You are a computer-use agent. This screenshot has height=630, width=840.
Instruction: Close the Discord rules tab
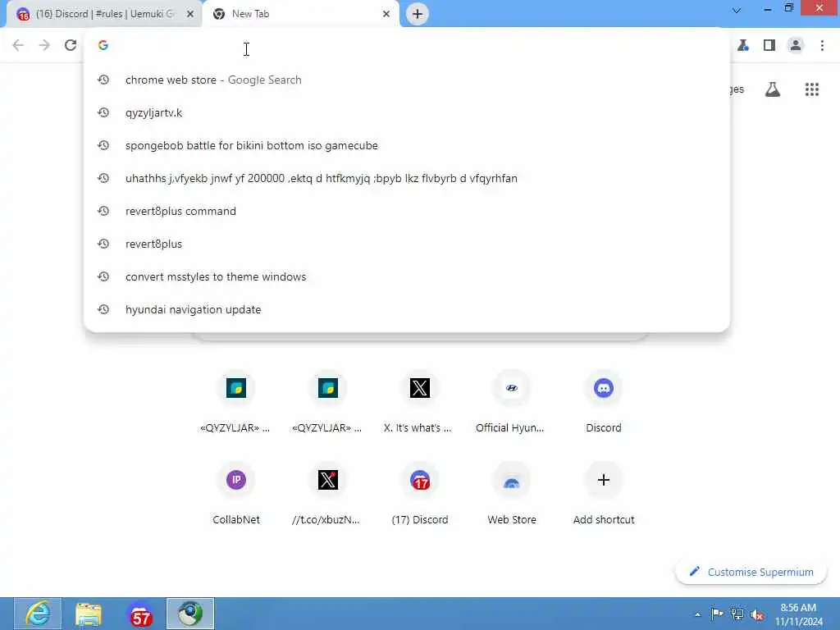point(190,14)
